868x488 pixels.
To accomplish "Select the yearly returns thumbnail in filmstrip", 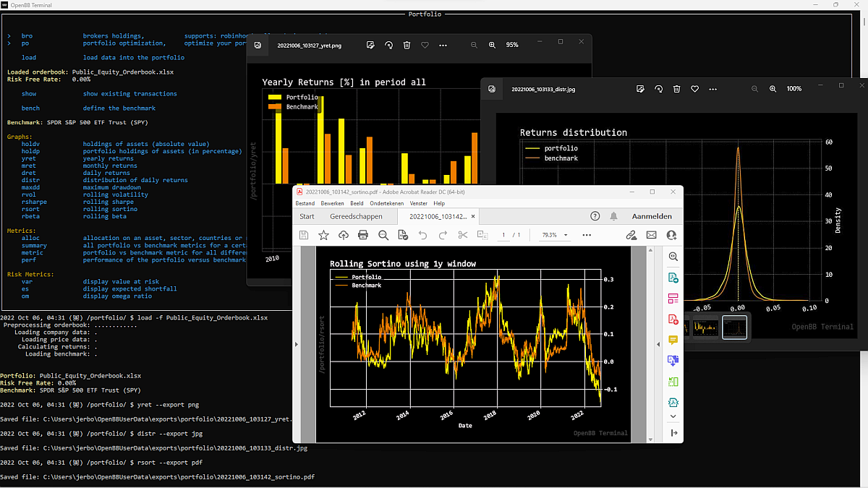I will (x=706, y=328).
